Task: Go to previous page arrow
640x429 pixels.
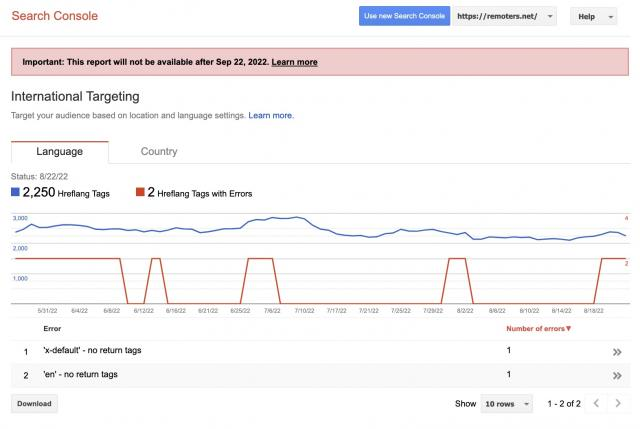Action: tap(596, 403)
